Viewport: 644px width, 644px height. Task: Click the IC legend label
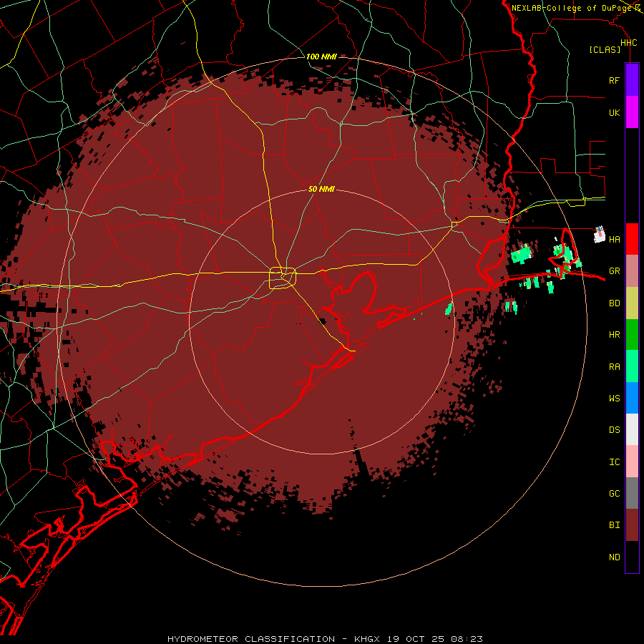pos(614,462)
